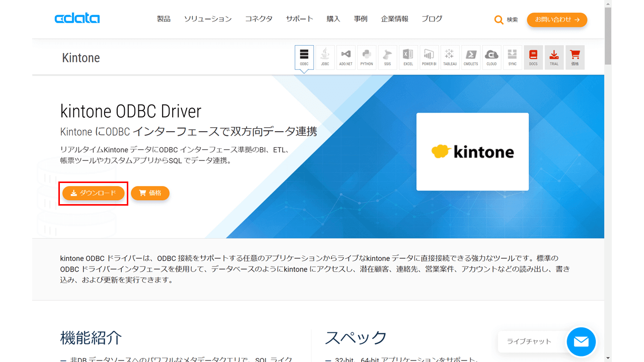Select the SYNC product icon
Viewport: 644px width, 362px height.
512,57
